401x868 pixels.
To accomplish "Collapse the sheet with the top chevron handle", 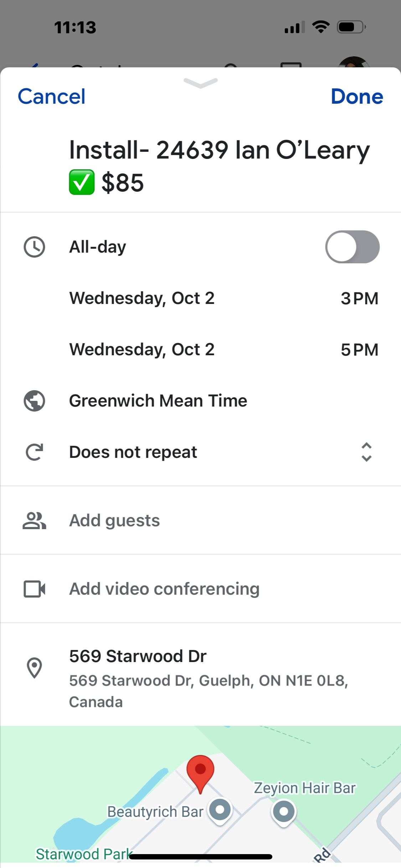I will (x=201, y=83).
